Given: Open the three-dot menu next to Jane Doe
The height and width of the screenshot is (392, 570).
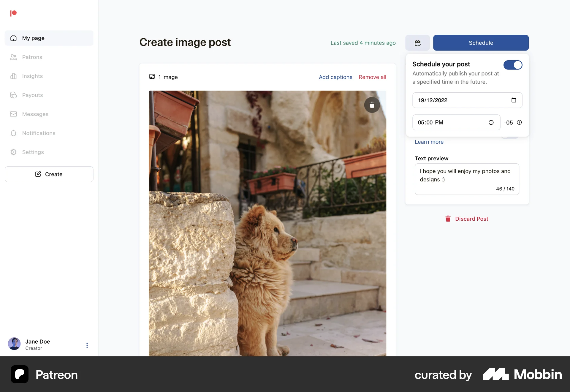Looking at the screenshot, I should 87,345.
